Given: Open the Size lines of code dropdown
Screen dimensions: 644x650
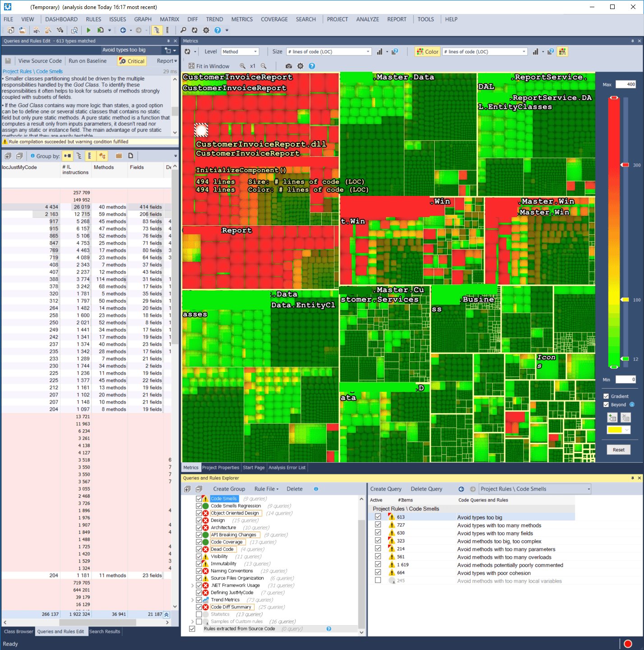Looking at the screenshot, I should tap(329, 52).
